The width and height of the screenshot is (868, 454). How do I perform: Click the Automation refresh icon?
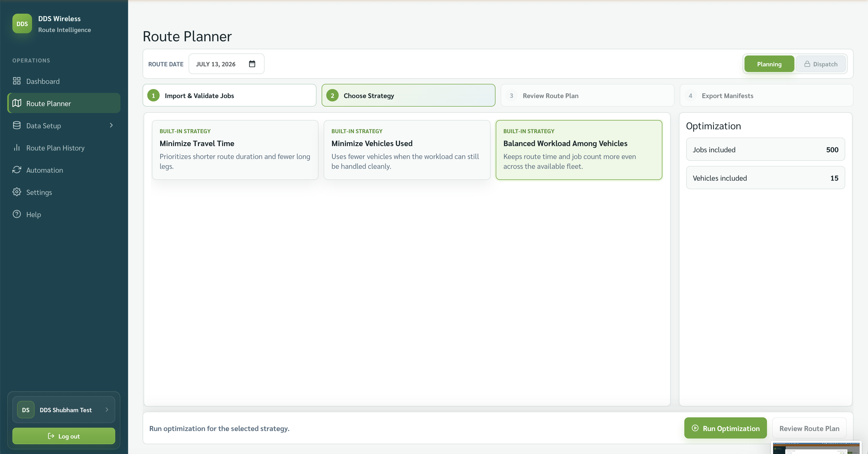pos(17,170)
